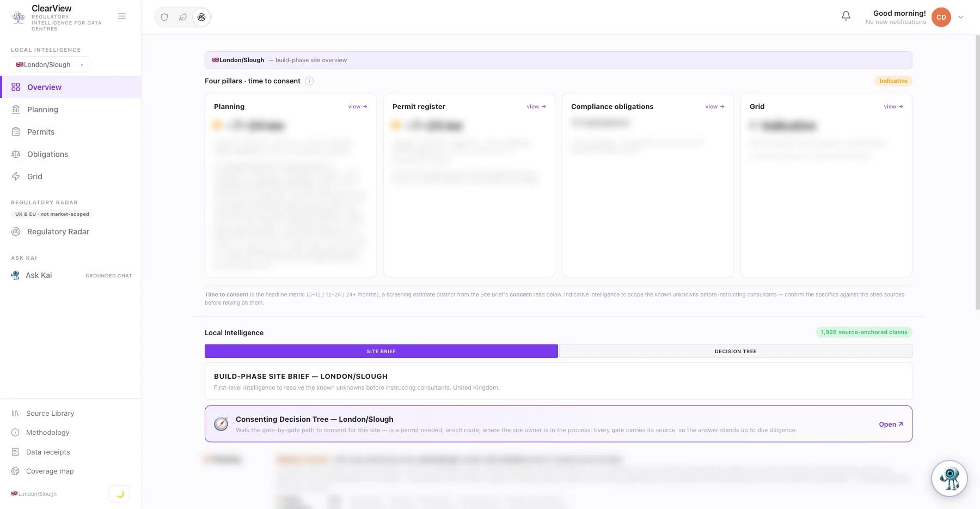Expand user account menu chevron
The image size is (980, 509).
tap(960, 17)
